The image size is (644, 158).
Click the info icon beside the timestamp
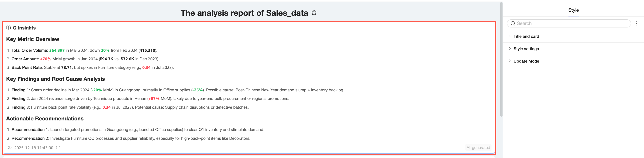coord(9,147)
